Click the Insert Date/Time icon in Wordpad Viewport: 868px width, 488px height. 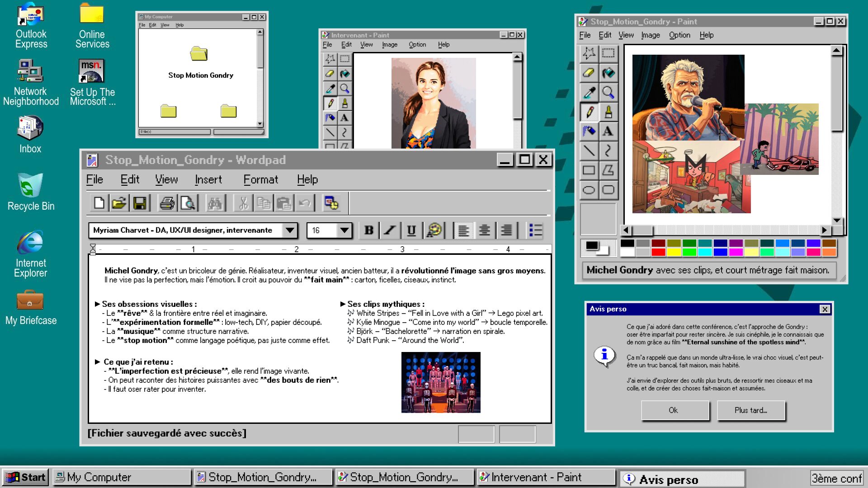tap(331, 203)
